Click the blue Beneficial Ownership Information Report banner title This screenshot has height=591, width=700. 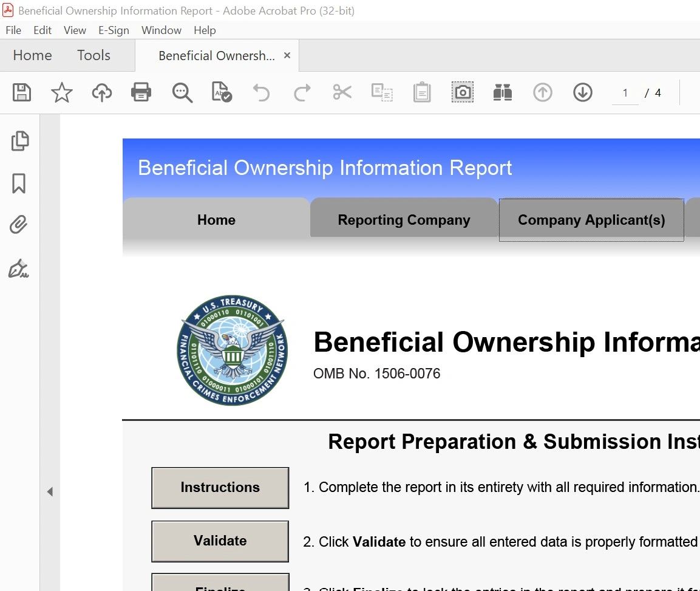point(325,168)
